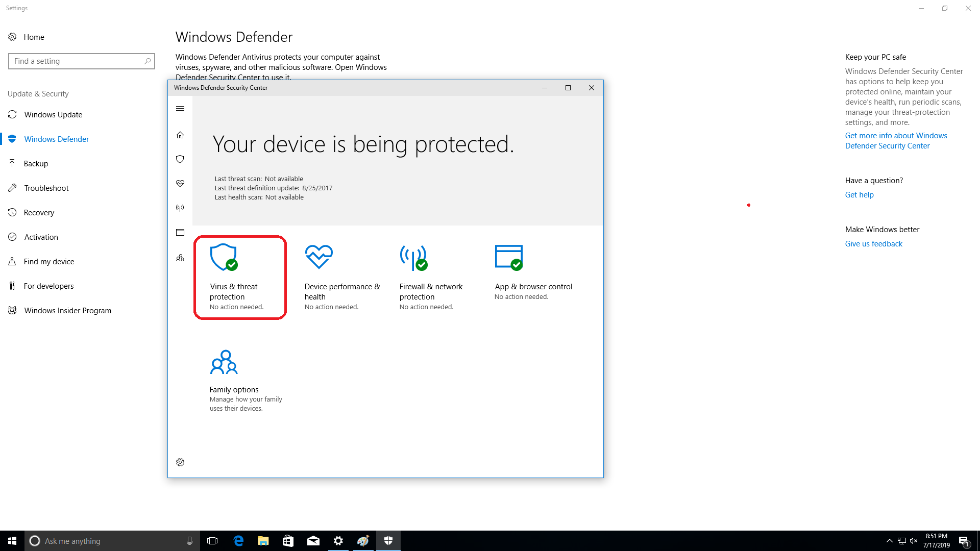Screen dimensions: 980x551
Task: Open Firewall & network protection tile
Action: (x=431, y=277)
